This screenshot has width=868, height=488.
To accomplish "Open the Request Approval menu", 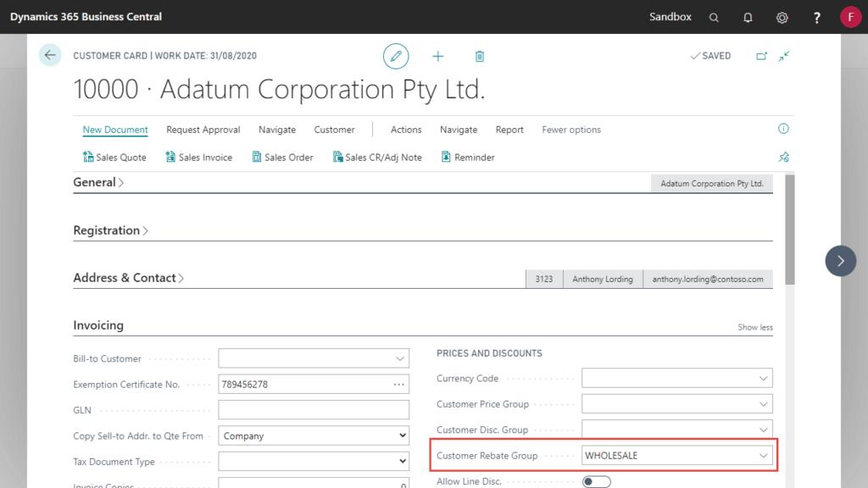I will pyautogui.click(x=203, y=130).
